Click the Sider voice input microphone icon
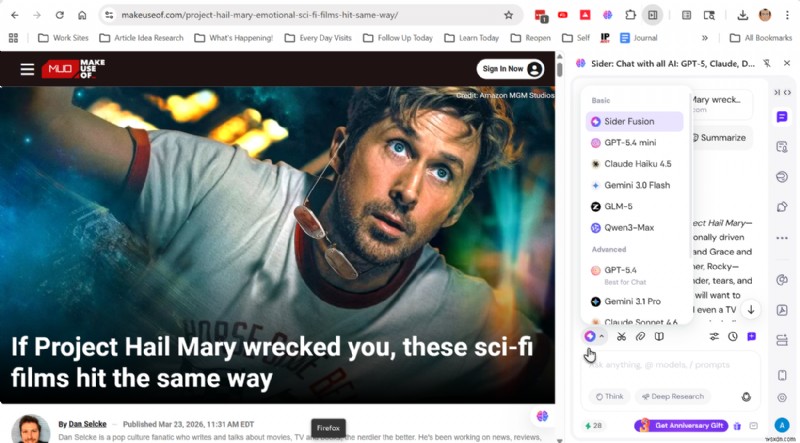The height and width of the screenshot is (443, 800). 746,397
